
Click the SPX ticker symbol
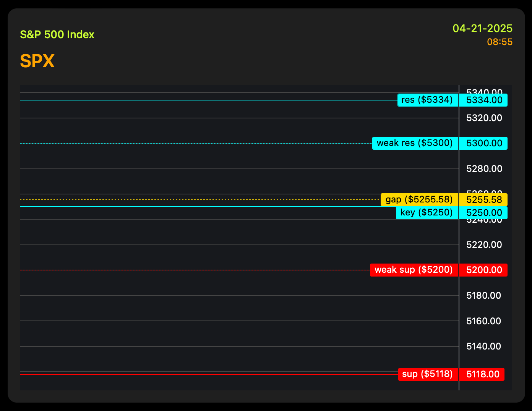click(37, 61)
